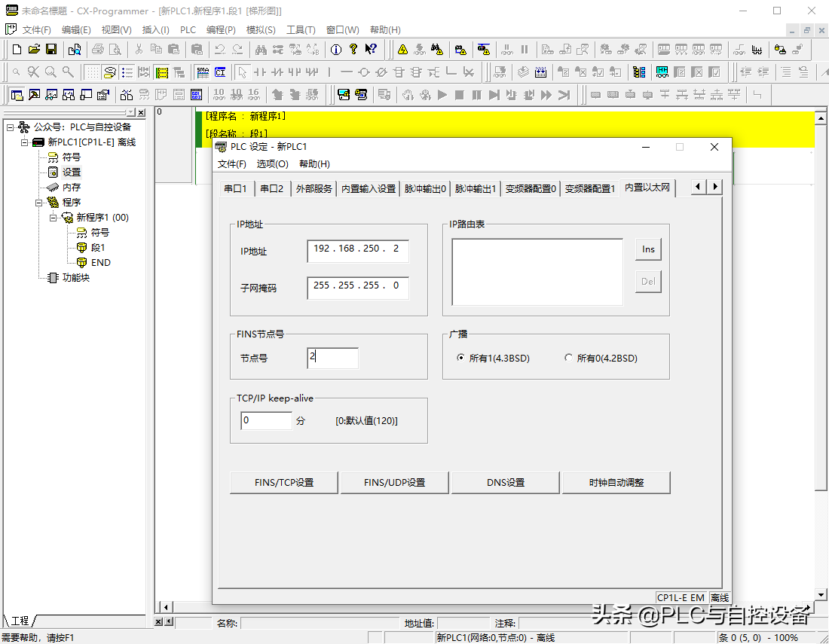The width and height of the screenshot is (829, 644).
Task: Click the Save floppy disk icon
Action: point(51,50)
